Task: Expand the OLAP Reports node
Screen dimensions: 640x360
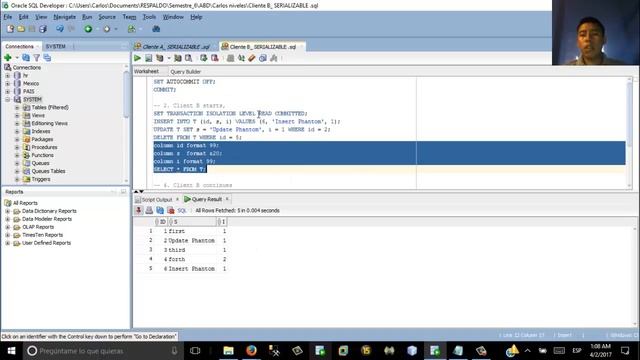Action: click(7, 227)
